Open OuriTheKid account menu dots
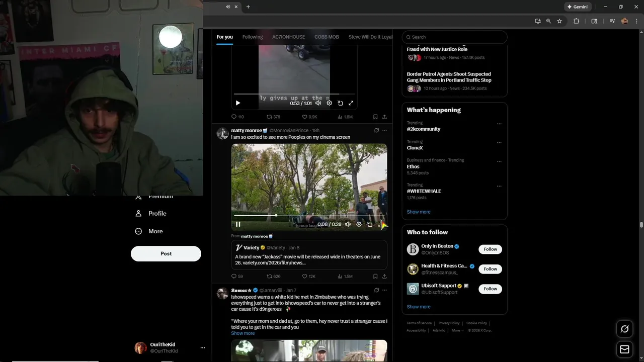 [203, 348]
